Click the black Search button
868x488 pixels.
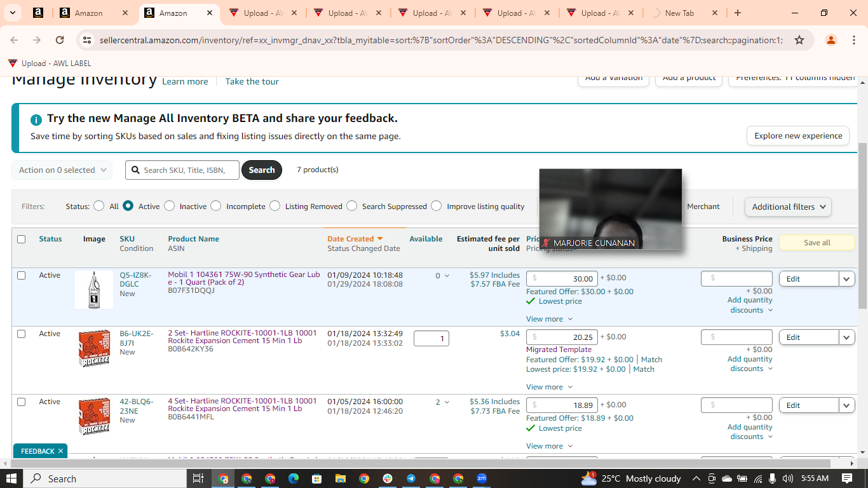click(x=262, y=170)
